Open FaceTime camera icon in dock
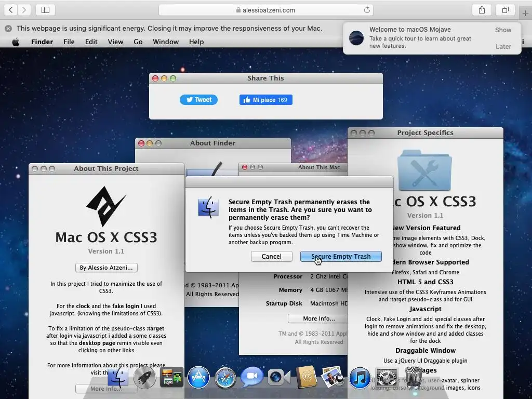Viewport: 532px width, 399px height. pos(279,377)
